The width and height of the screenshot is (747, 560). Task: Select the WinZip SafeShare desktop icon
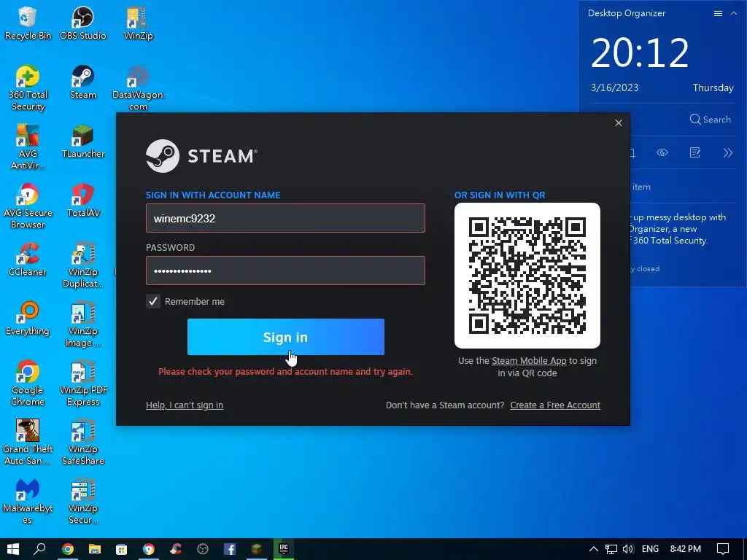coord(83,443)
